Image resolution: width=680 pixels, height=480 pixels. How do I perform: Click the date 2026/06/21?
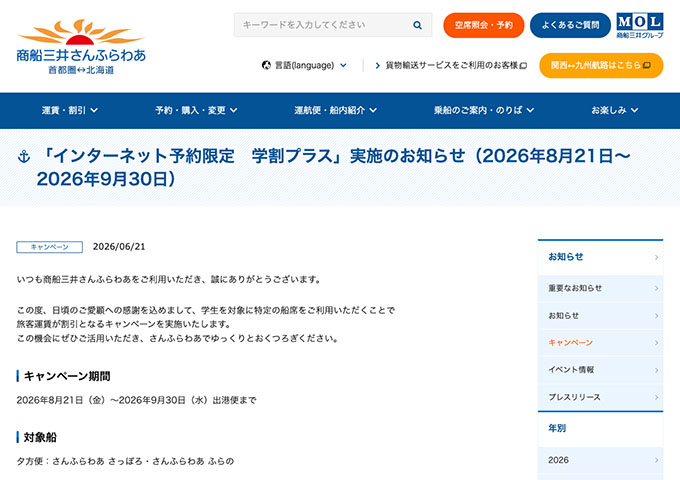click(119, 247)
